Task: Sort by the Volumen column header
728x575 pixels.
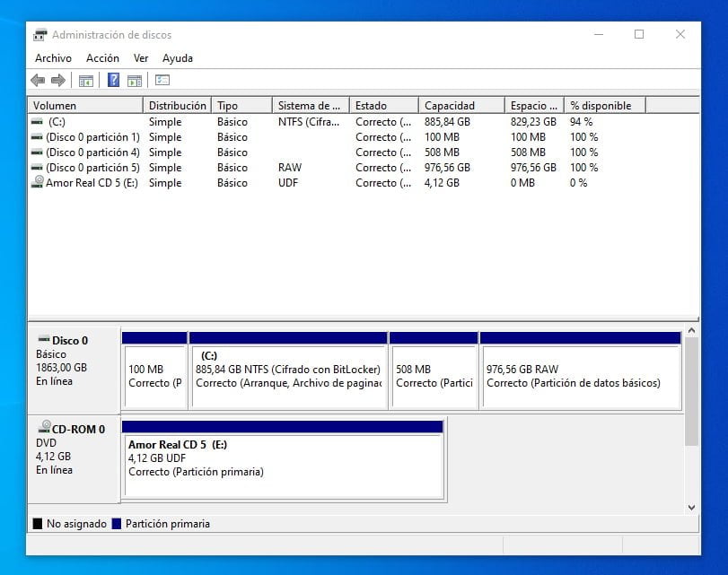Action: (x=85, y=105)
